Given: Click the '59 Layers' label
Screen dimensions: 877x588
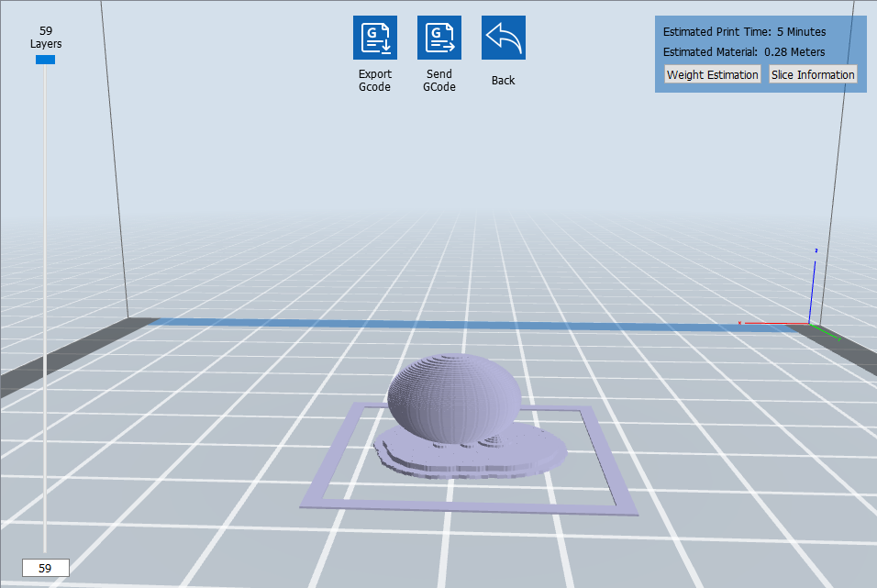Looking at the screenshot, I should click(x=46, y=38).
